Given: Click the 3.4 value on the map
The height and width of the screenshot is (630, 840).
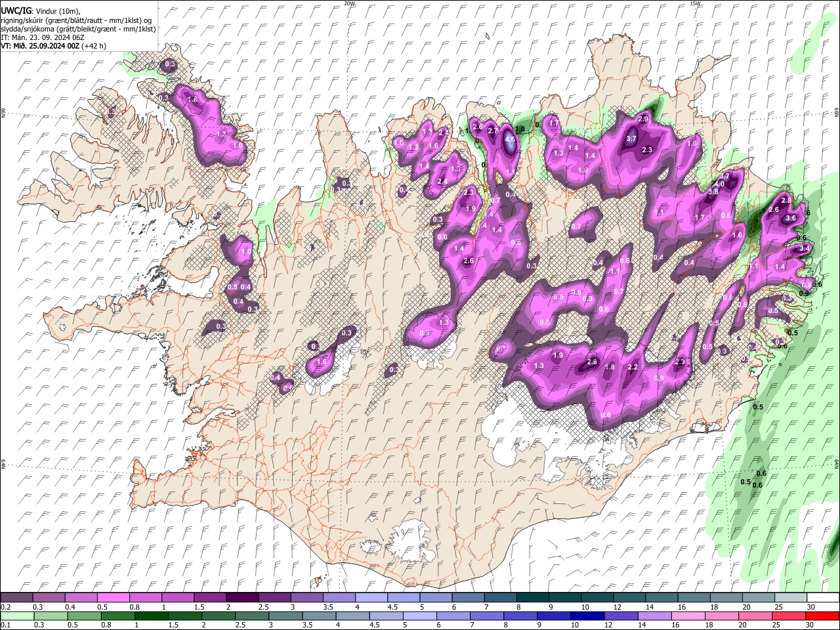Looking at the screenshot, I should (x=805, y=249).
